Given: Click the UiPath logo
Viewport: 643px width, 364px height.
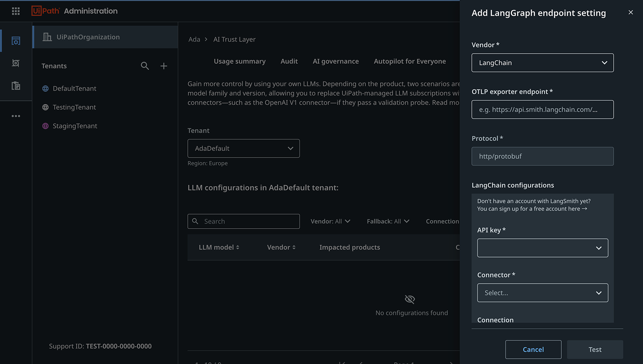Looking at the screenshot, I should pyautogui.click(x=46, y=11).
